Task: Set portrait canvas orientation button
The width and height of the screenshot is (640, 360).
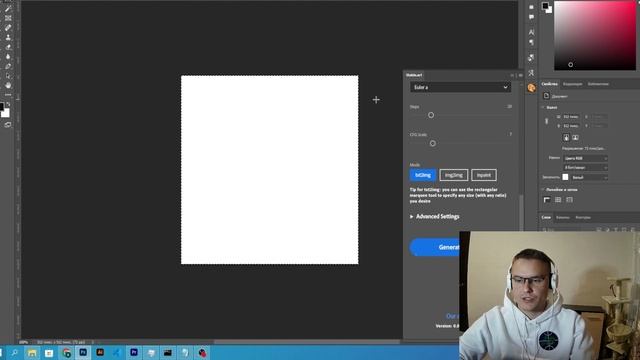Action: (x=566, y=138)
